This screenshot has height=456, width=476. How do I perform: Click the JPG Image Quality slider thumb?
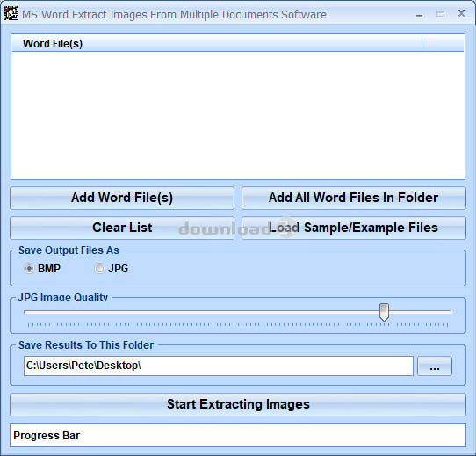tap(384, 312)
